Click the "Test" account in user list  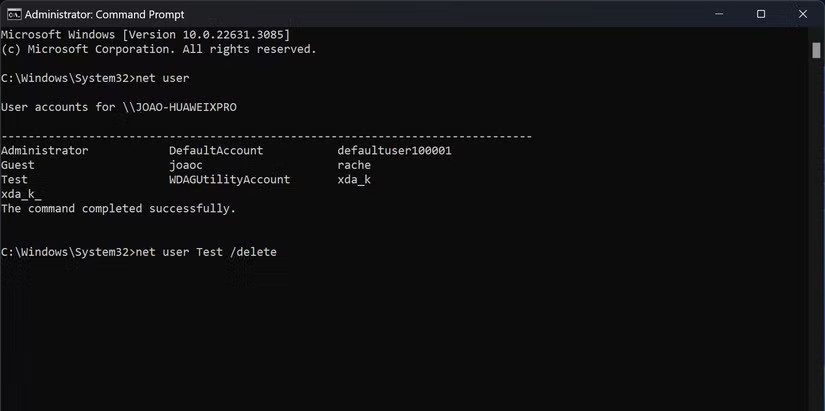click(16, 180)
